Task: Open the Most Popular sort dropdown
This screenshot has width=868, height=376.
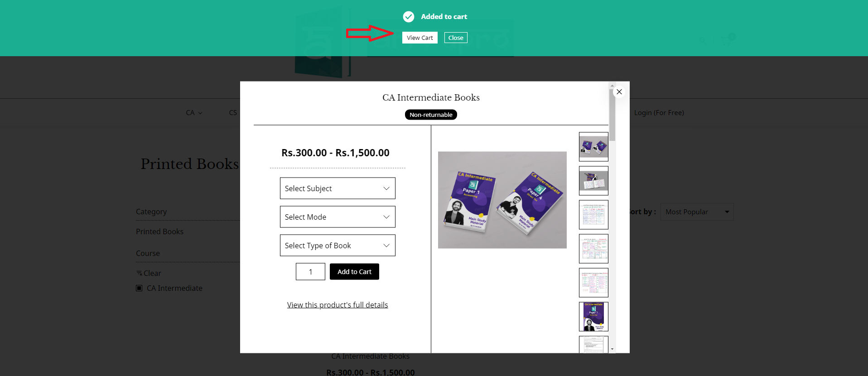Action: coord(697,212)
